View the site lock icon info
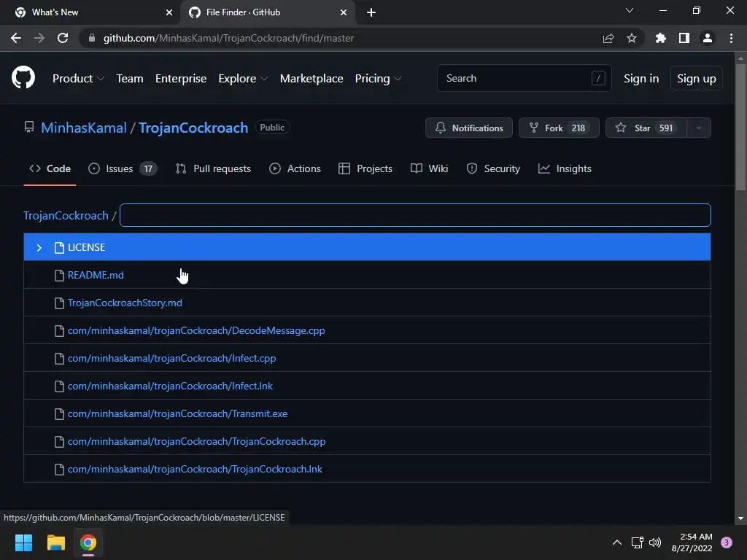Image resolution: width=747 pixels, height=560 pixels. click(92, 38)
